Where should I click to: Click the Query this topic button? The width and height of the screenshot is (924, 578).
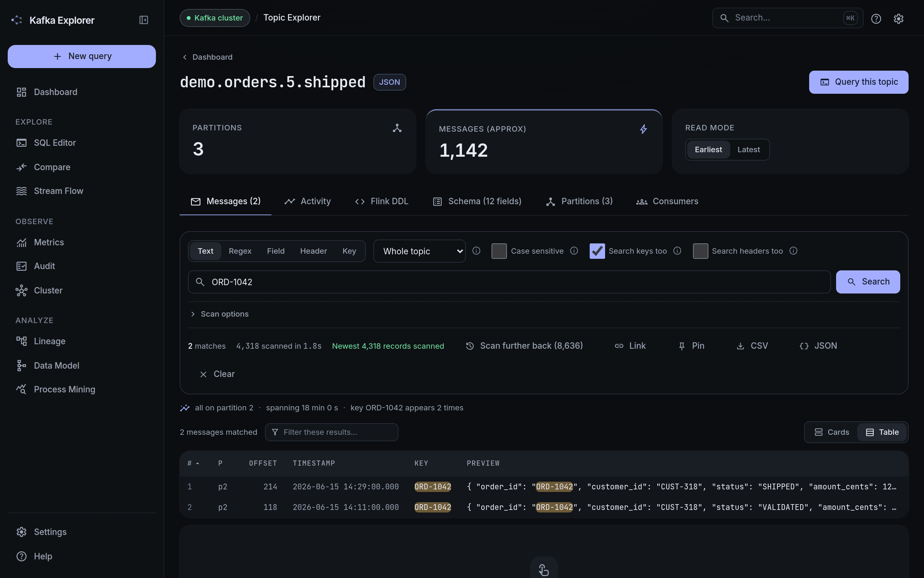click(859, 82)
